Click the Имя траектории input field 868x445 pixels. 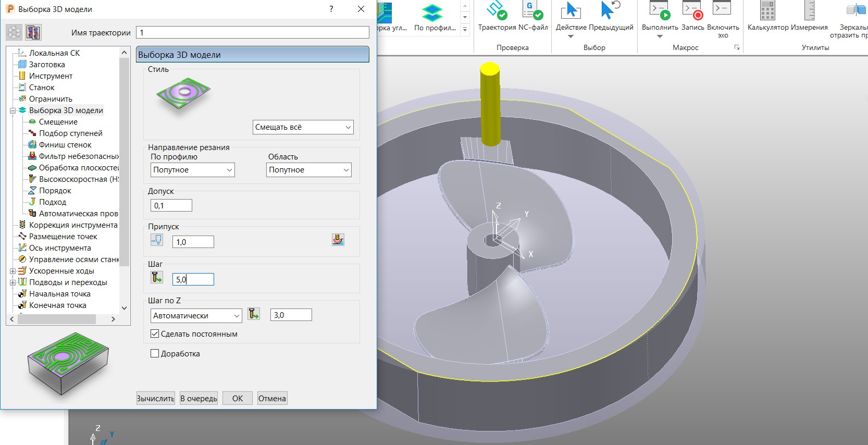point(253,32)
